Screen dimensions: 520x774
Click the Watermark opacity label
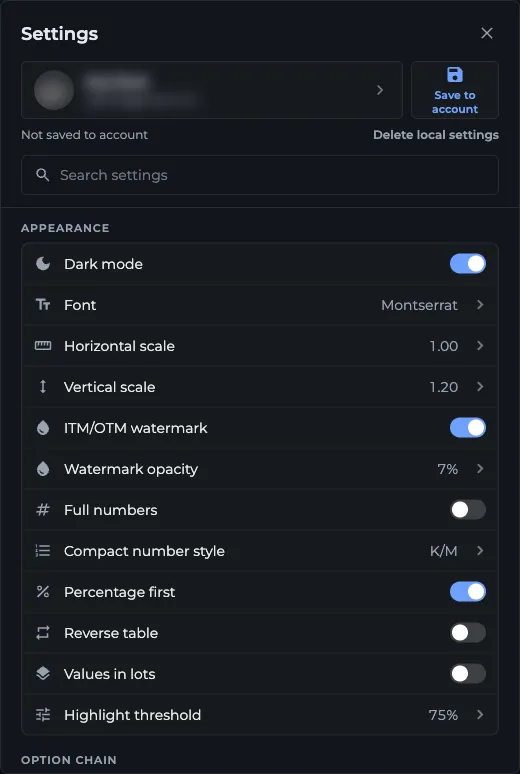[131, 469]
